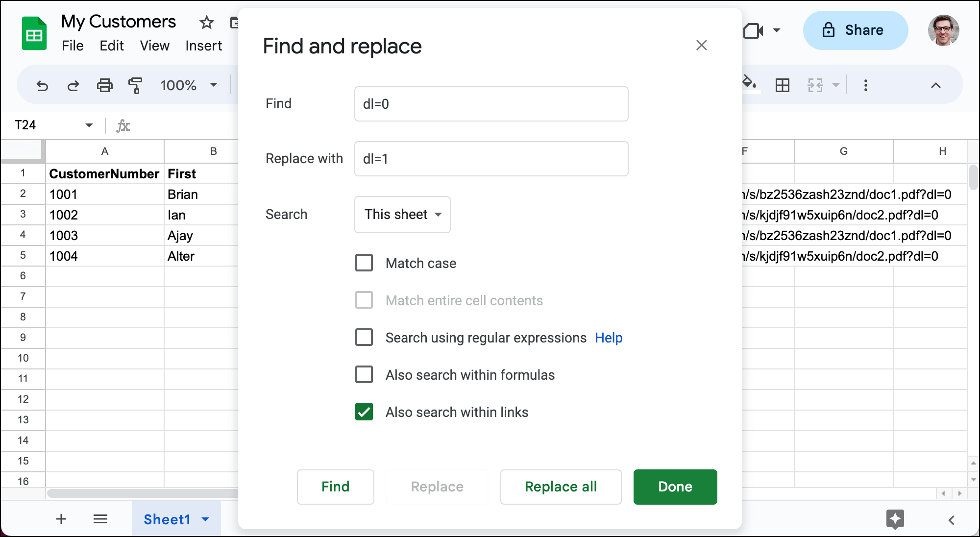Open the regular expressions Help link
The height and width of the screenshot is (537, 980).
point(609,338)
